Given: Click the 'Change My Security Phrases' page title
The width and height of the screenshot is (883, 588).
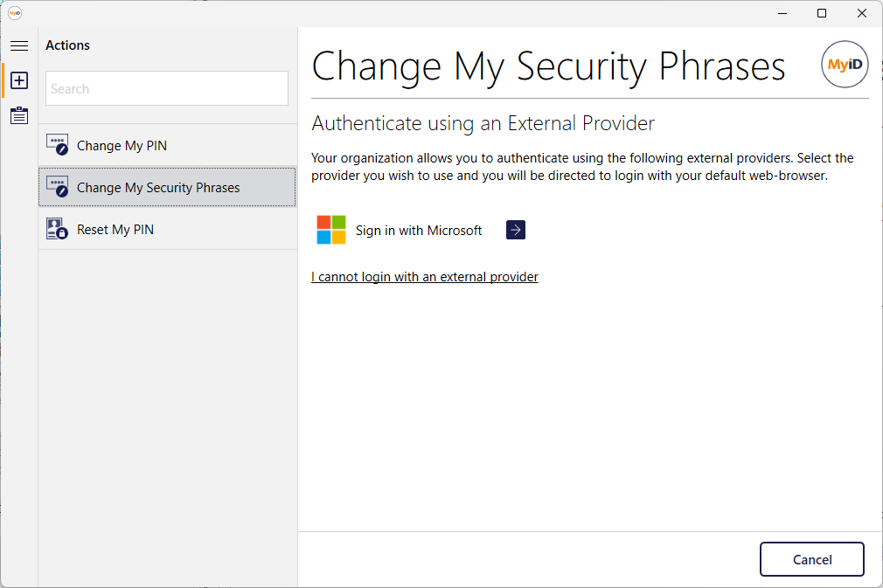Looking at the screenshot, I should 548,67.
